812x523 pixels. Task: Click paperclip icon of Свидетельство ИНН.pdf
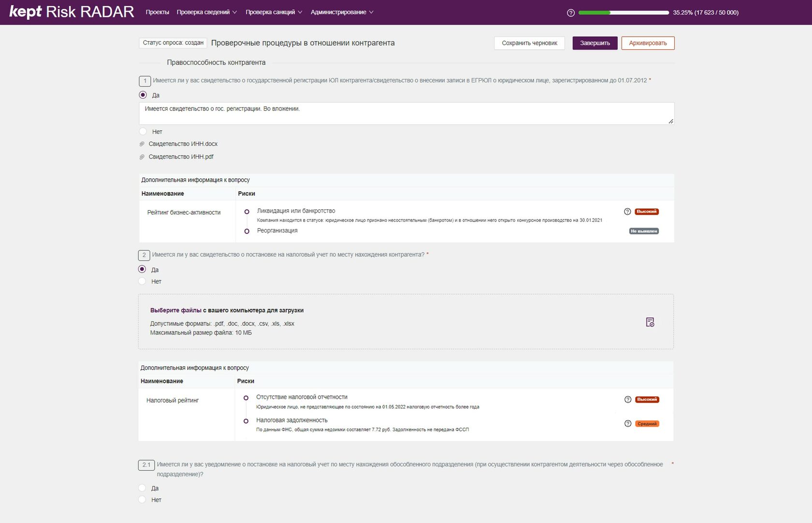point(142,157)
